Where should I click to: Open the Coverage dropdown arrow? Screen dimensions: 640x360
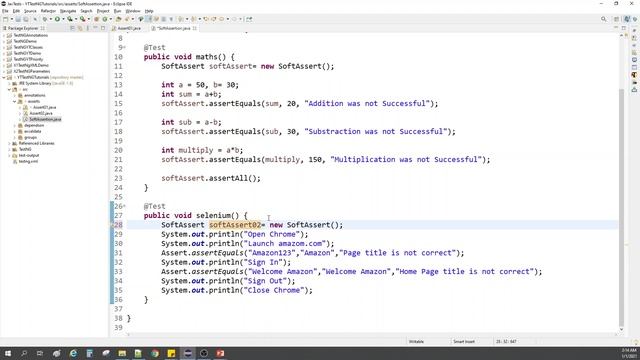click(x=76, y=19)
